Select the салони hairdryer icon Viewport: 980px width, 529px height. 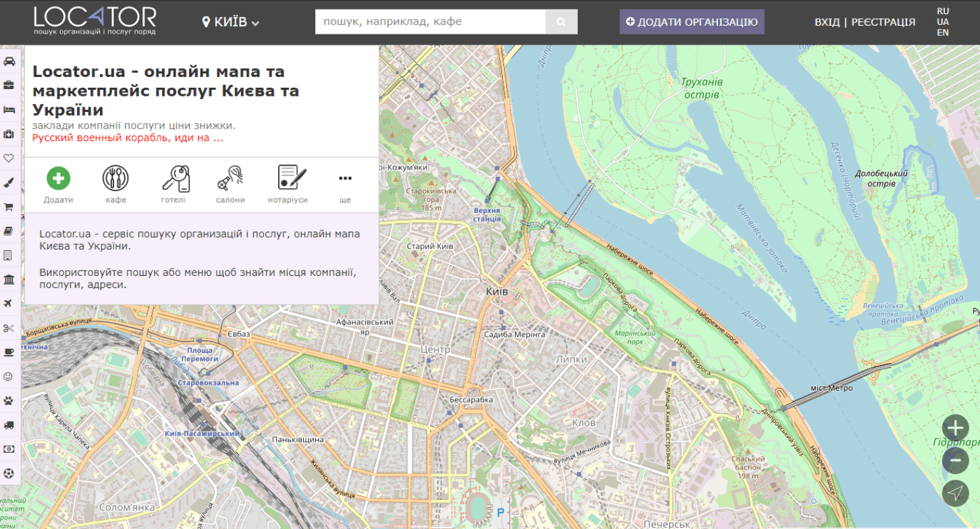[x=231, y=178]
